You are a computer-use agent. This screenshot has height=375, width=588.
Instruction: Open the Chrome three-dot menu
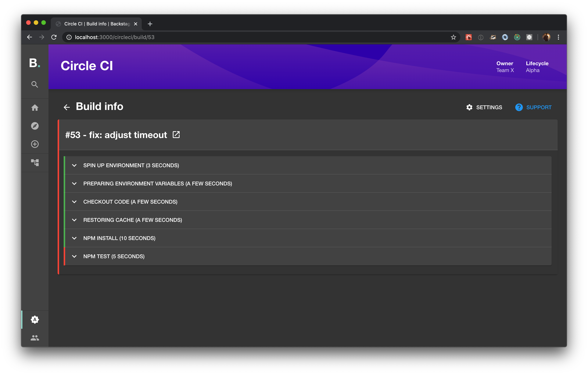tap(558, 37)
